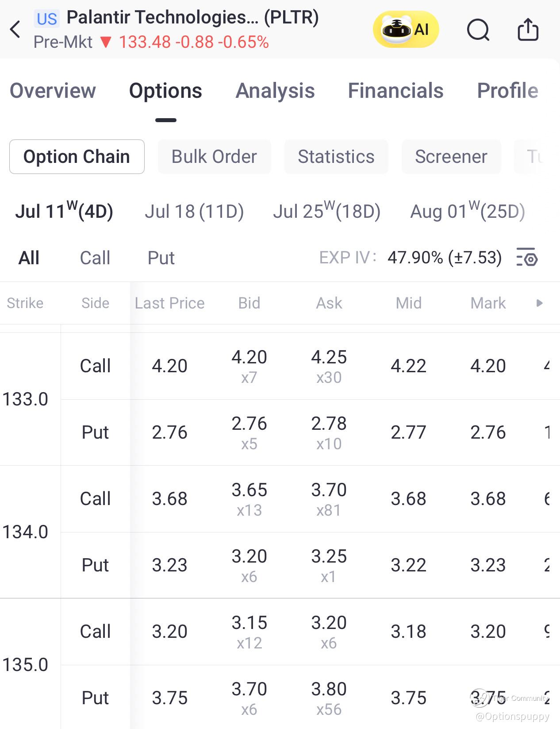Tap the share icon

(528, 30)
